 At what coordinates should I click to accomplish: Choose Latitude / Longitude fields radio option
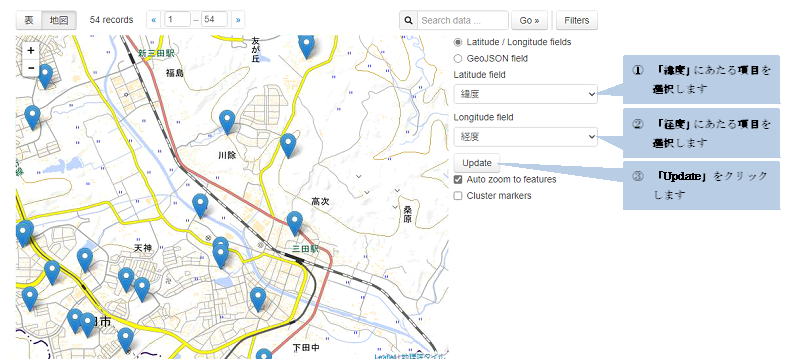(x=458, y=42)
